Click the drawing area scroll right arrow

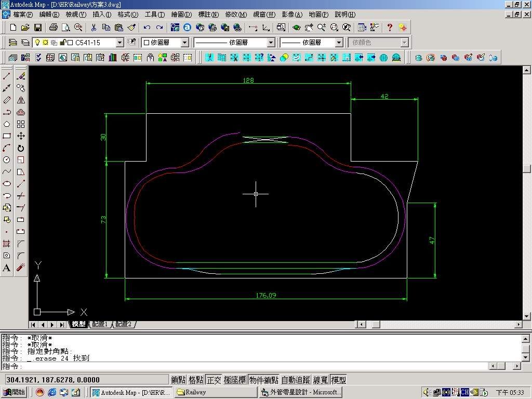point(518,324)
